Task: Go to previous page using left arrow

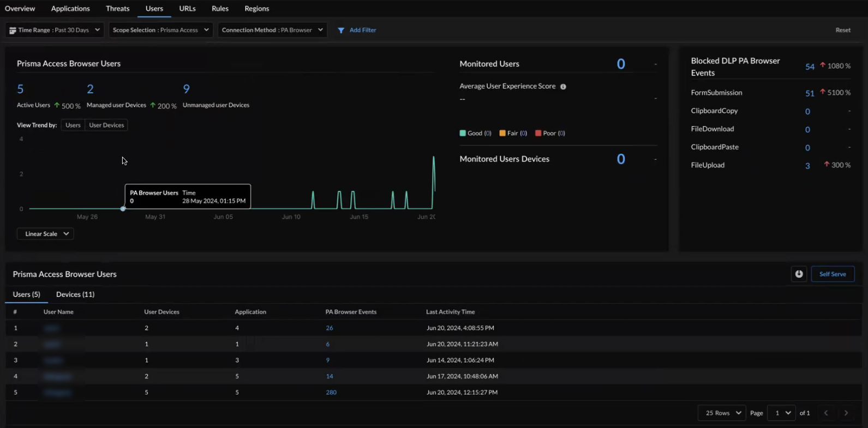Action: (x=826, y=413)
